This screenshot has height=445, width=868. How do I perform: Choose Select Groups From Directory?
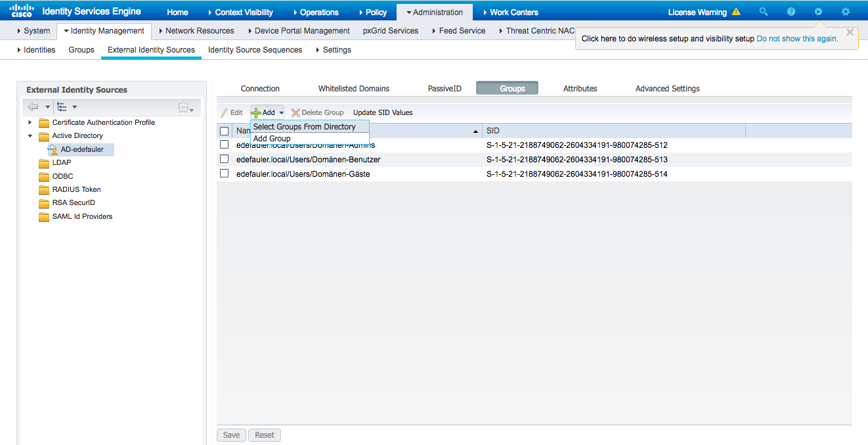pos(310,126)
